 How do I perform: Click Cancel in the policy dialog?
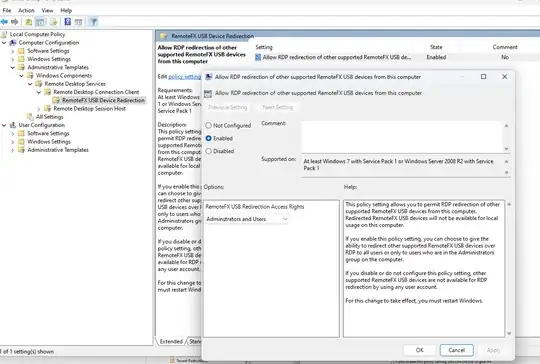(457, 350)
